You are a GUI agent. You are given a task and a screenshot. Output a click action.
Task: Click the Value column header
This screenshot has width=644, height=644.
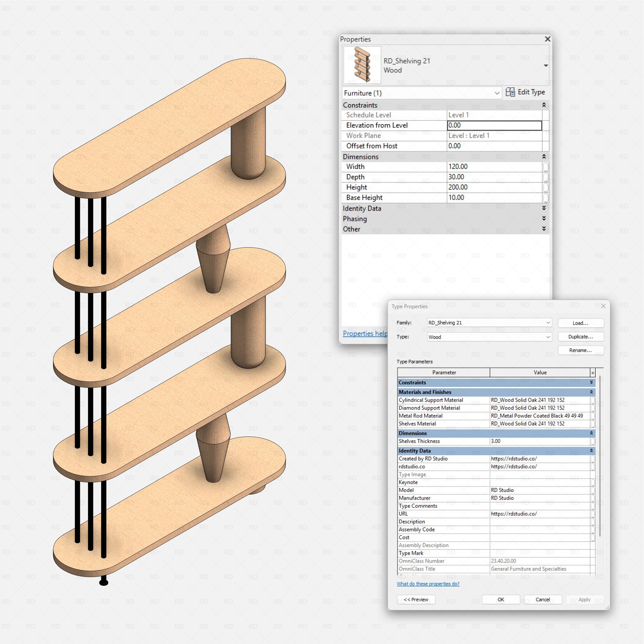tap(540, 373)
